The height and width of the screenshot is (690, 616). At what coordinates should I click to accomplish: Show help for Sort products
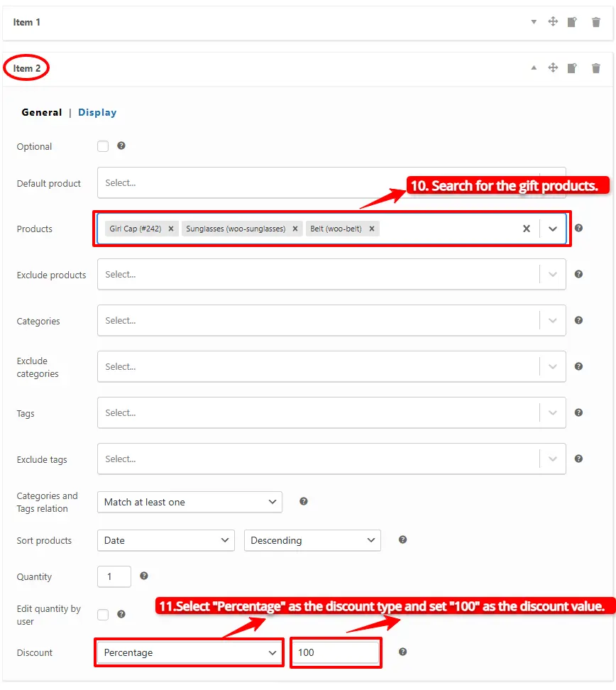pos(402,540)
